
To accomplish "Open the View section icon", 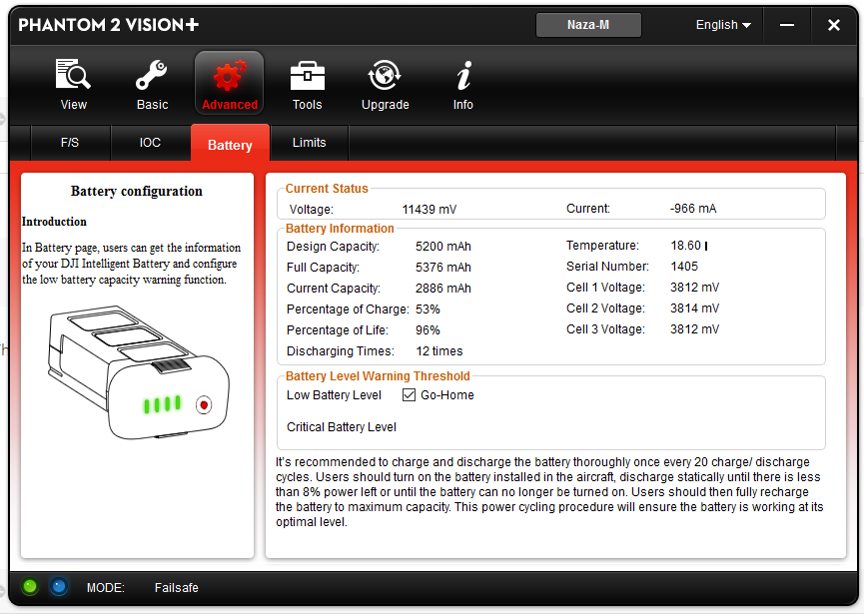I will [73, 75].
